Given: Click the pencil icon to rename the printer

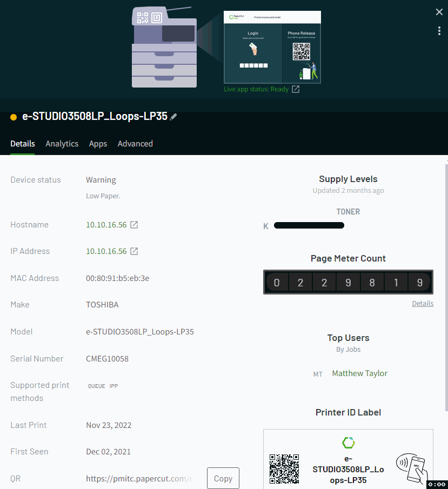Looking at the screenshot, I should [173, 116].
